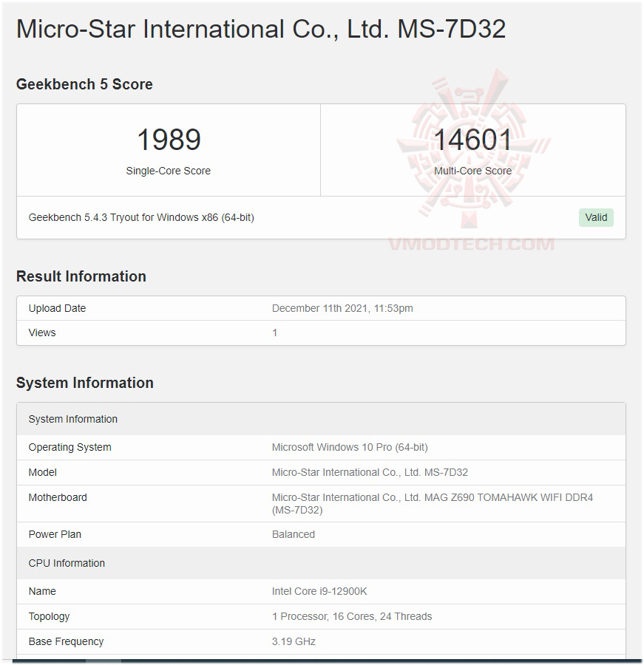Click the page title ending in MS-7D32

pos(261,30)
